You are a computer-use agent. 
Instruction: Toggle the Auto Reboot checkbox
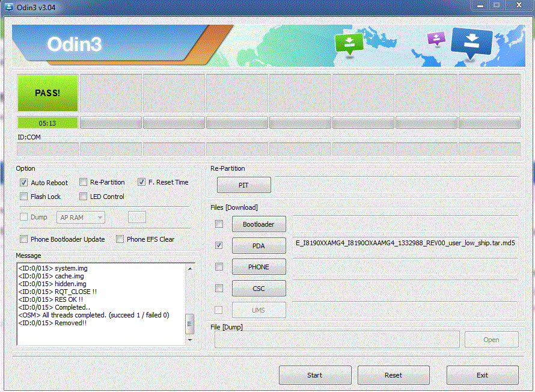click(23, 183)
